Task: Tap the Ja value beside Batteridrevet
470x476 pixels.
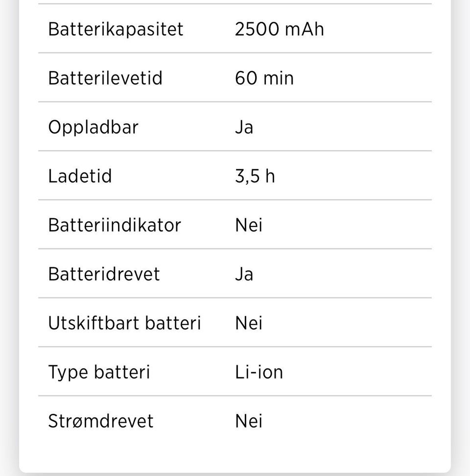Action: click(x=244, y=274)
